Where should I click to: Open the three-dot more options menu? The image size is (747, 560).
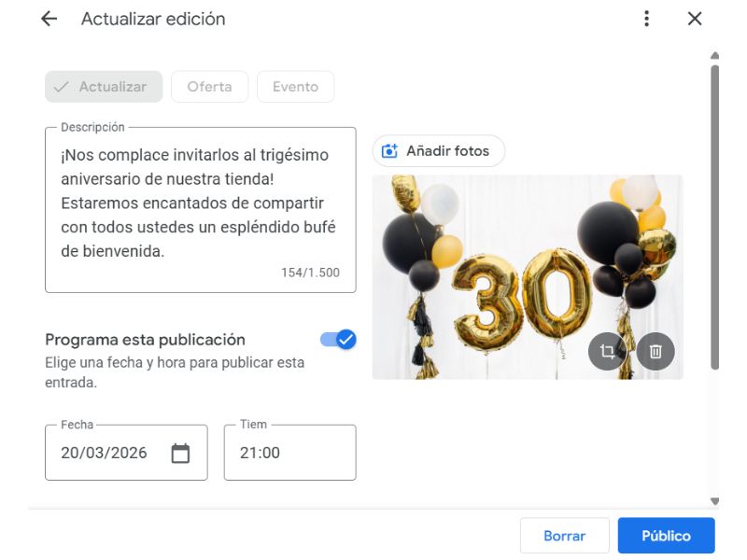coord(646,19)
